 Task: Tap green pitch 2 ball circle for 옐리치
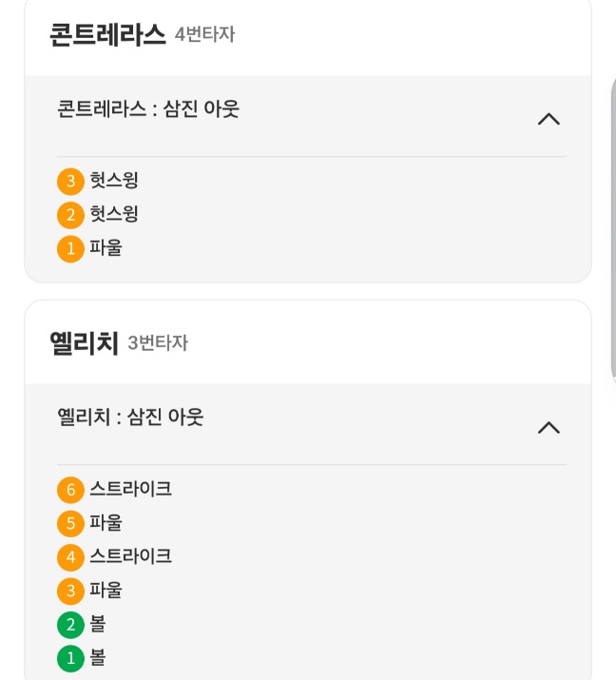click(x=70, y=625)
